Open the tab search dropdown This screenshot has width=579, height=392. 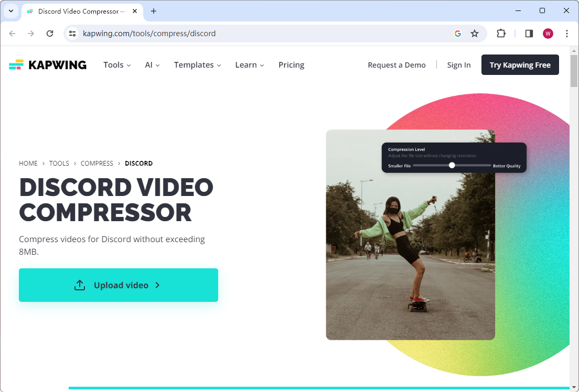11,11
